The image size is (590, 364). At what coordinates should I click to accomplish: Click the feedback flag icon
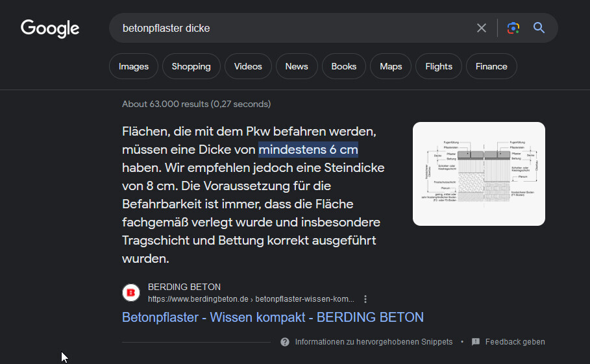[476, 342]
